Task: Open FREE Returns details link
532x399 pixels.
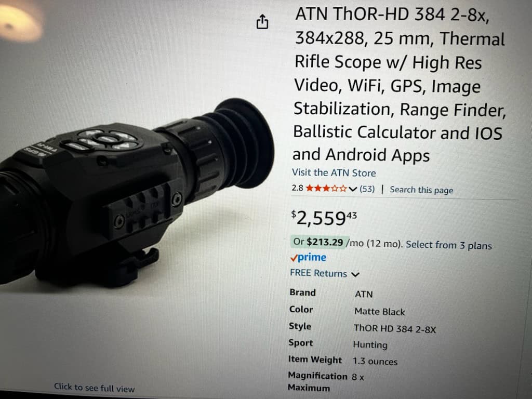Action: point(318,273)
